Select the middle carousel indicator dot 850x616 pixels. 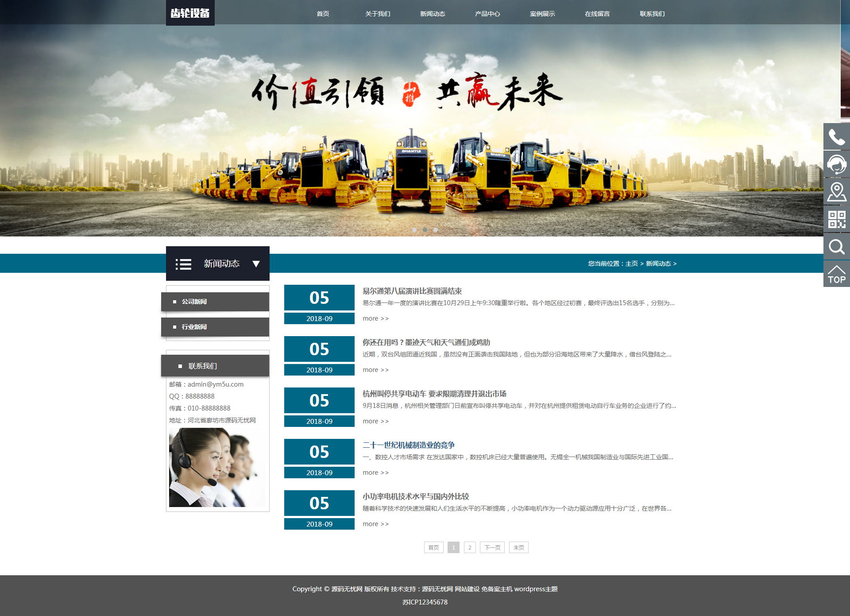click(425, 230)
